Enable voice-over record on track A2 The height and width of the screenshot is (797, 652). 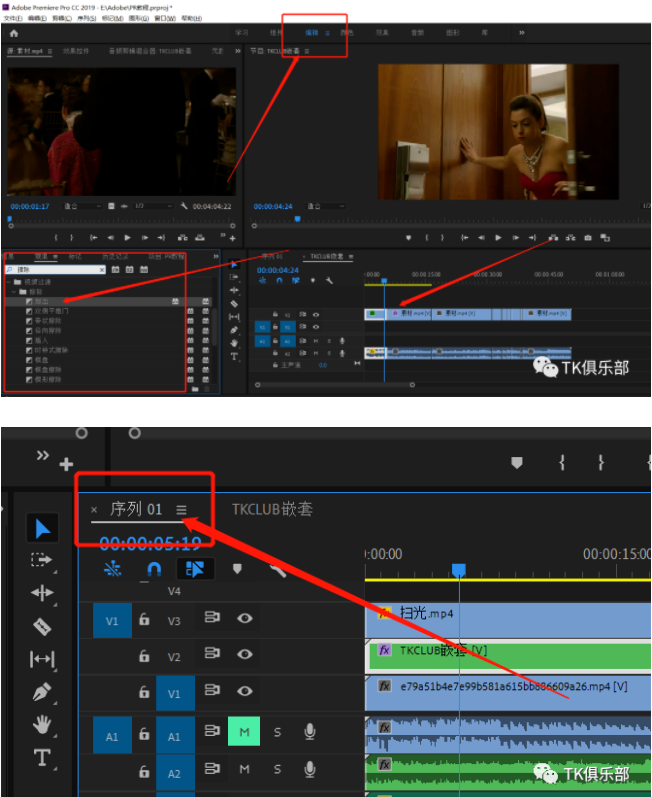[x=309, y=770]
